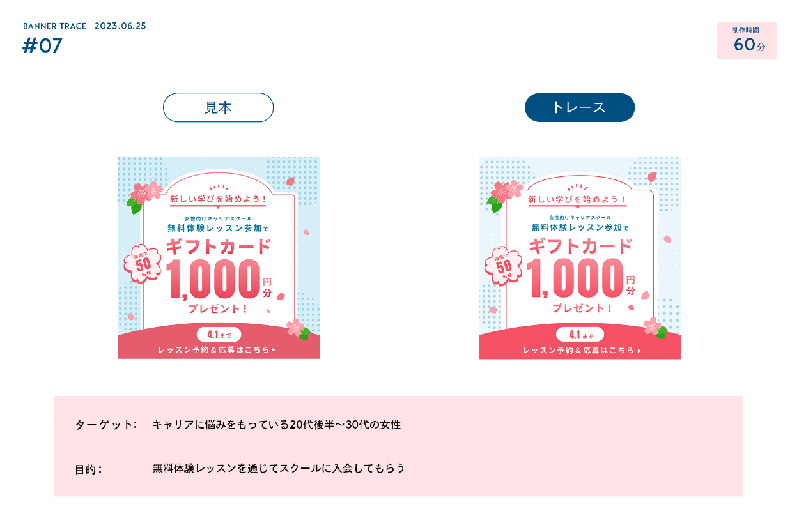Viewport: 799px width, 532px height.
Task: Click 新しい学びを始めよう ribbon on traced banner
Action: point(577,200)
